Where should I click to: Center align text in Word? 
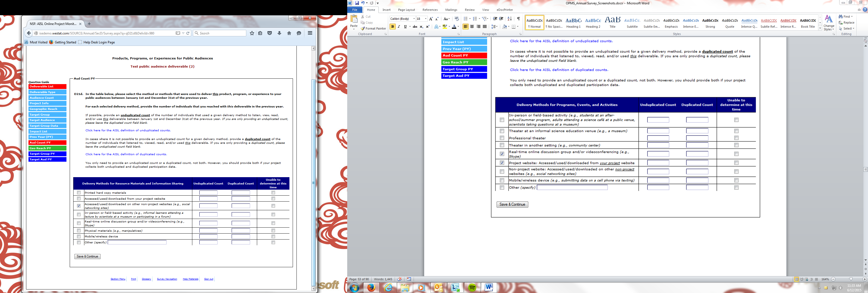tap(472, 27)
